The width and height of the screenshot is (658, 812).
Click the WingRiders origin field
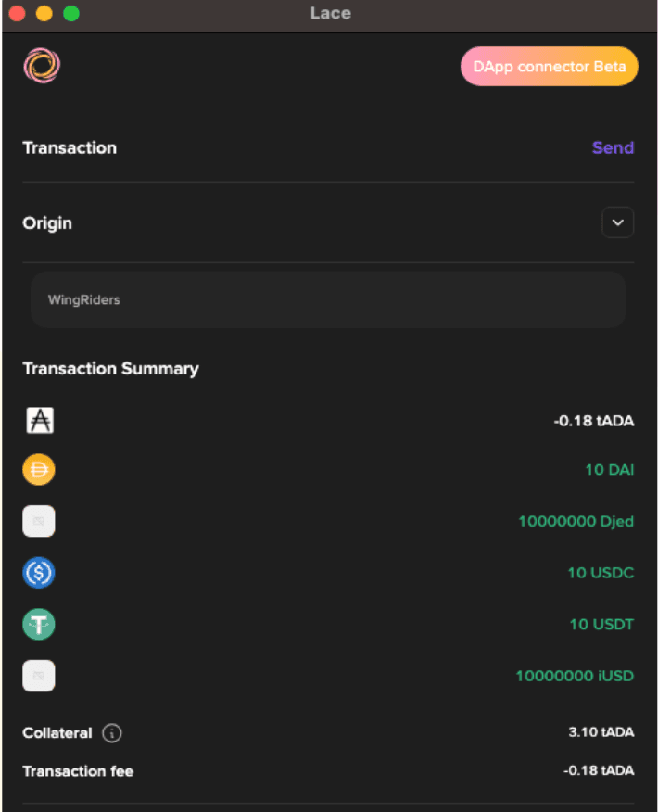coord(329,299)
